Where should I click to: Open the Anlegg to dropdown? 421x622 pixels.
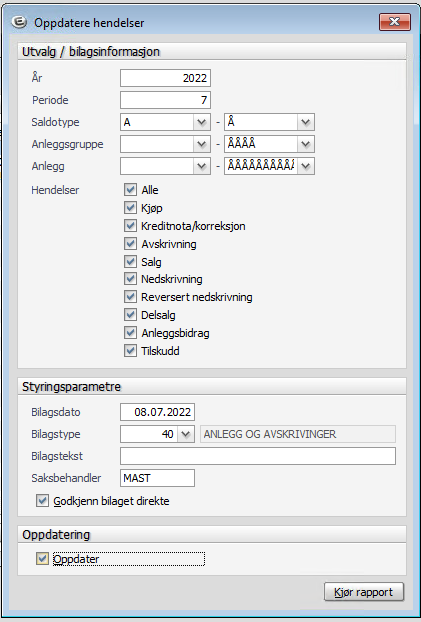pos(306,166)
